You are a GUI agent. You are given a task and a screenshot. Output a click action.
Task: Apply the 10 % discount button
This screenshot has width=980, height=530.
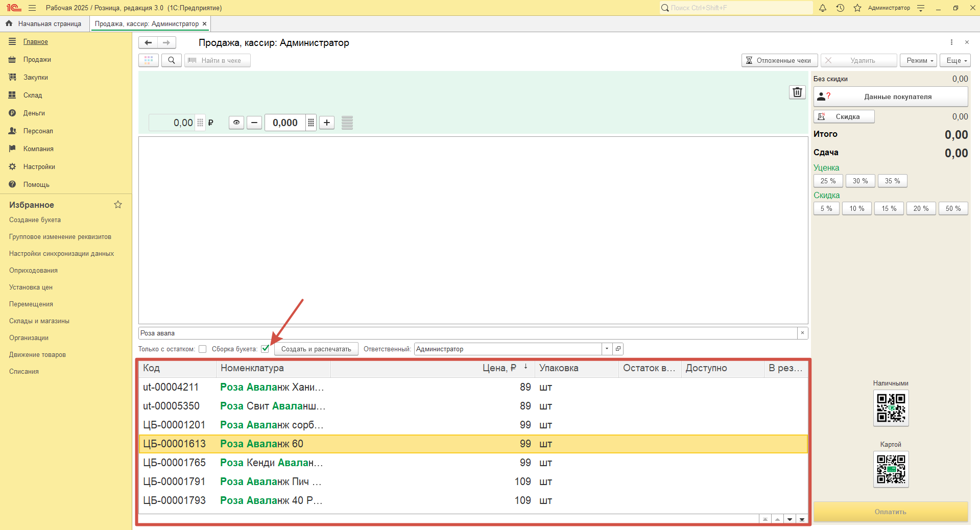(856, 208)
